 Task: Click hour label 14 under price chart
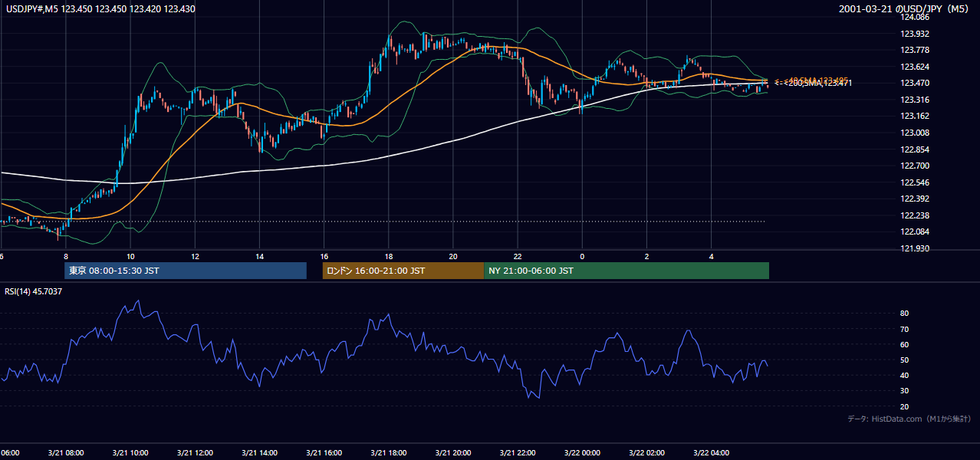pyautogui.click(x=259, y=256)
